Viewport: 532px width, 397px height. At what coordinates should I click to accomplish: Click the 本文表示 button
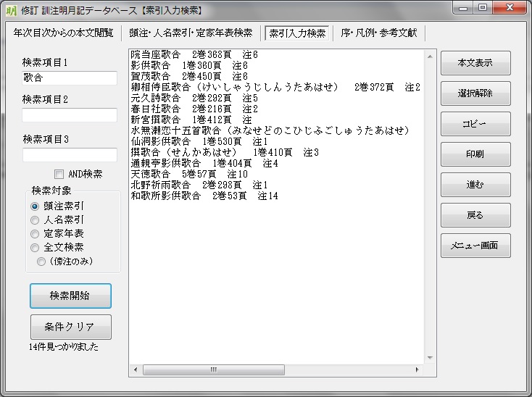click(475, 63)
